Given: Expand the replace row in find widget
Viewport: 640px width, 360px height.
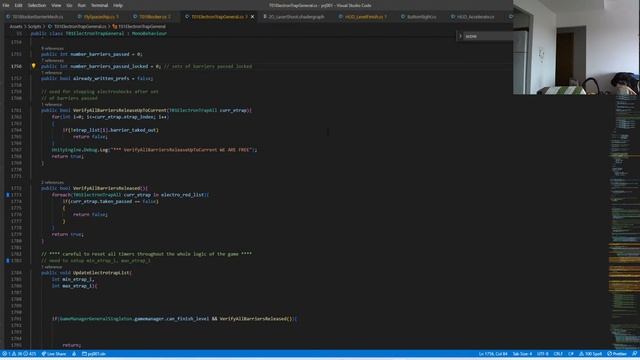Looking at the screenshot, I should pyautogui.click(x=460, y=36).
